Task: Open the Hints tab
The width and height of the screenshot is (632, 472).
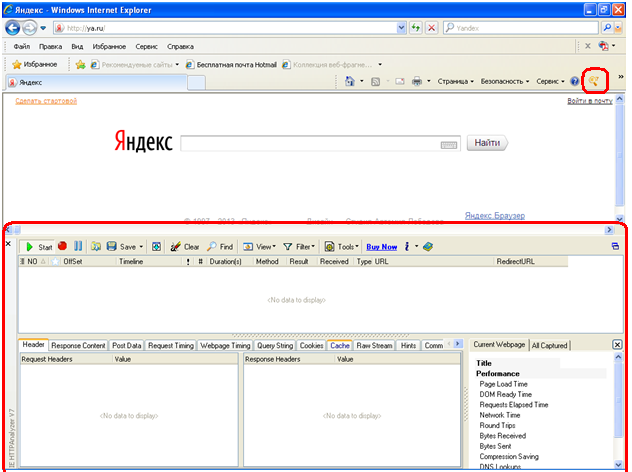Action: pyautogui.click(x=408, y=345)
